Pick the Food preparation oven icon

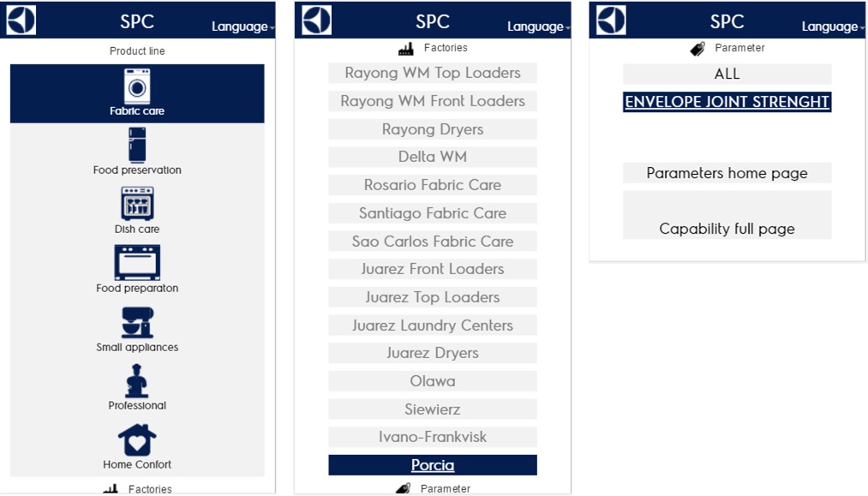tap(137, 263)
